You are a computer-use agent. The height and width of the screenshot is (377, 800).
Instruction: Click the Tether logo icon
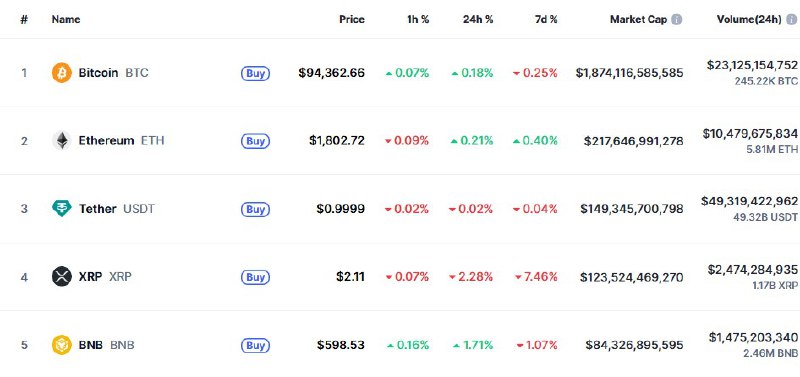pos(62,209)
